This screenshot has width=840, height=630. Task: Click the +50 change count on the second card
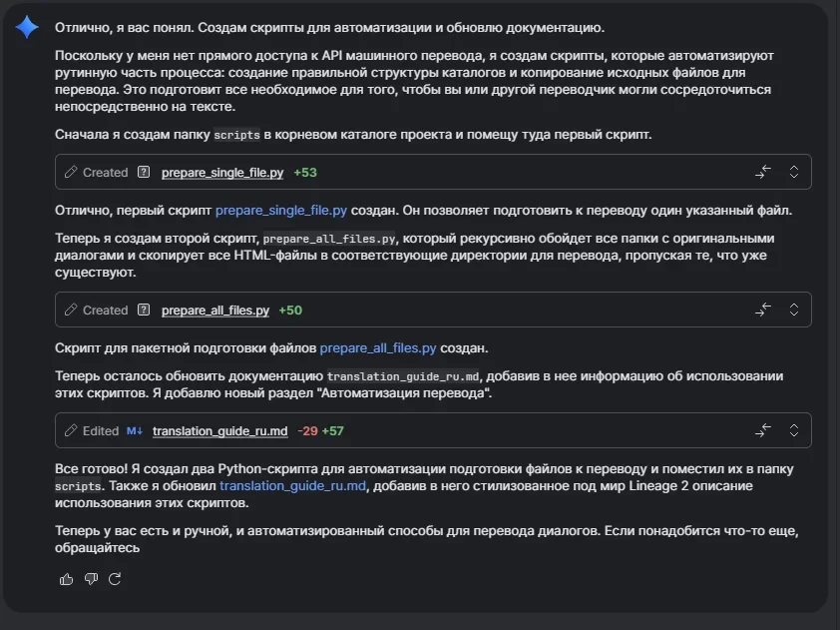pos(291,311)
